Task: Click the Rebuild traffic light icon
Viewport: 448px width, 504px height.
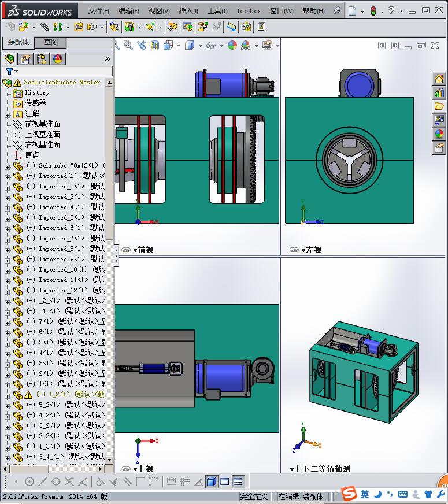Action: click(373, 11)
